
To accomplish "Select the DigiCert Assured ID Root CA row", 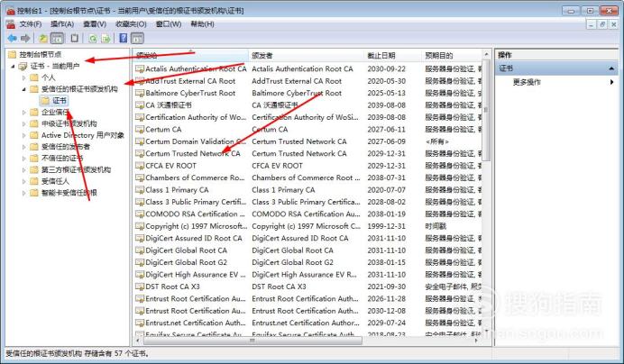I will 308,238.
